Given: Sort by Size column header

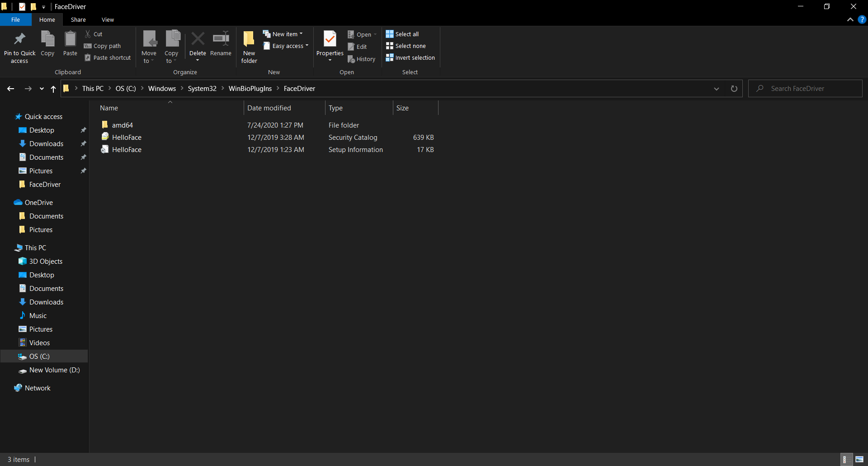Looking at the screenshot, I should click(x=415, y=108).
